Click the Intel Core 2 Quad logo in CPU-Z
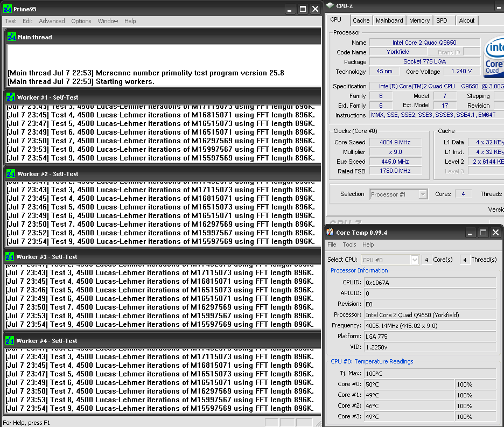This screenshot has width=504, height=427. tap(494, 57)
